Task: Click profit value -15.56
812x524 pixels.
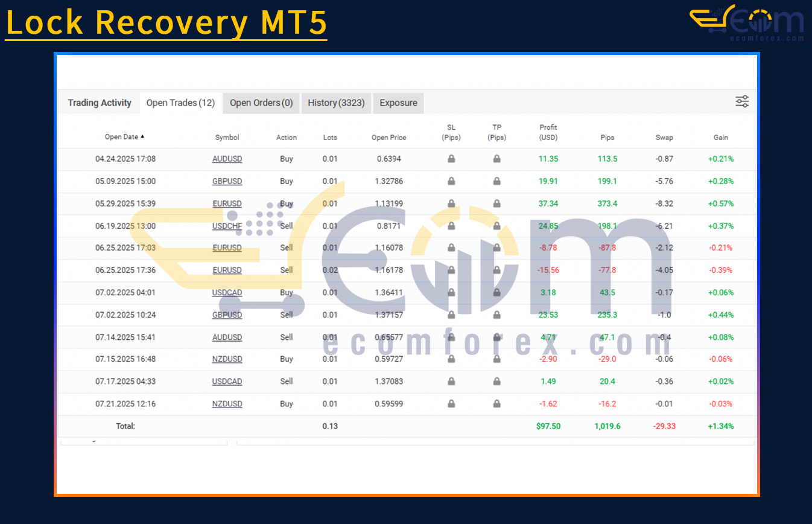Action: 548,270
